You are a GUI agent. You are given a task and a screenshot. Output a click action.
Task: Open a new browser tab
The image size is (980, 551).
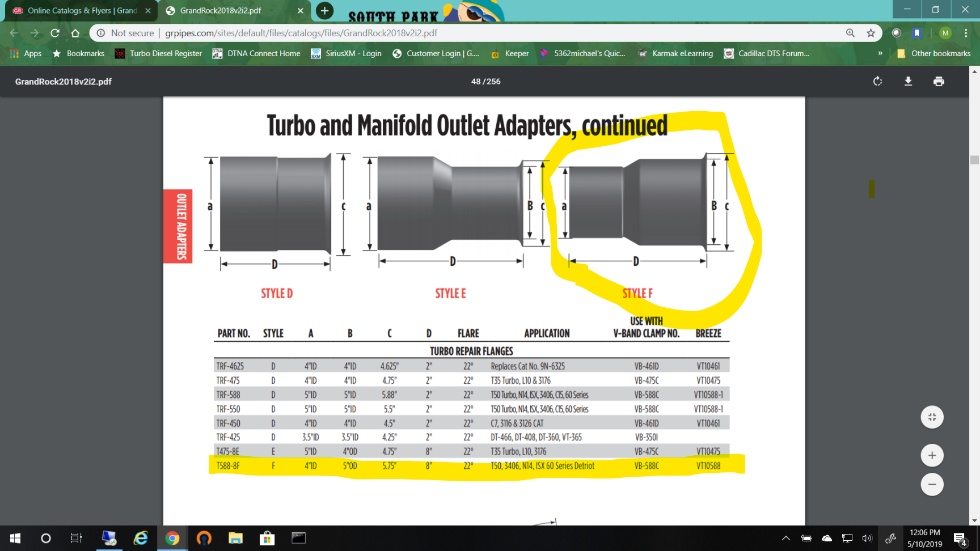[324, 10]
